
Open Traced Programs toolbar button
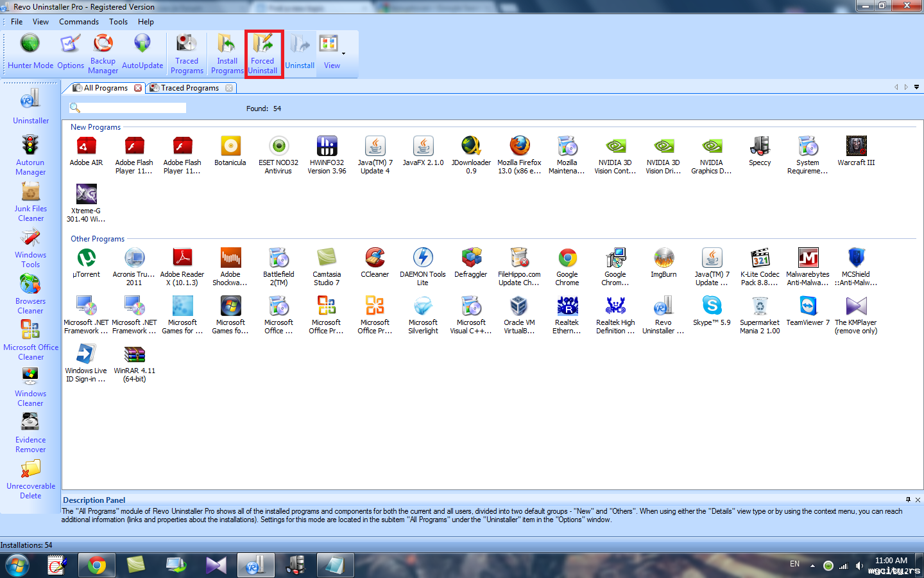[187, 54]
